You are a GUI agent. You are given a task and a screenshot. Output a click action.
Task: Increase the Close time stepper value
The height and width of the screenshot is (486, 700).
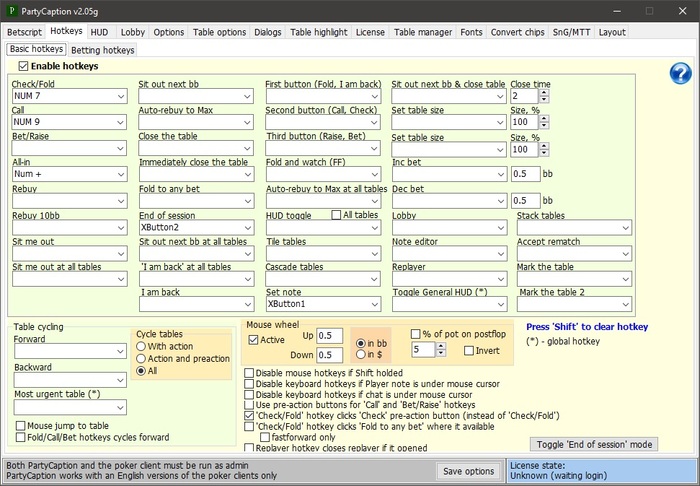544,92
